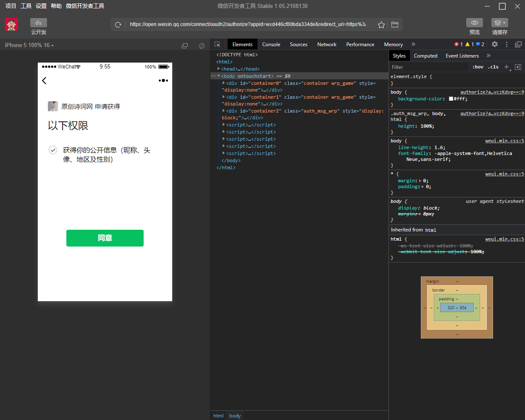The image size is (525, 420).
Task: Click the user avatar icon
Action: (x=11, y=25)
